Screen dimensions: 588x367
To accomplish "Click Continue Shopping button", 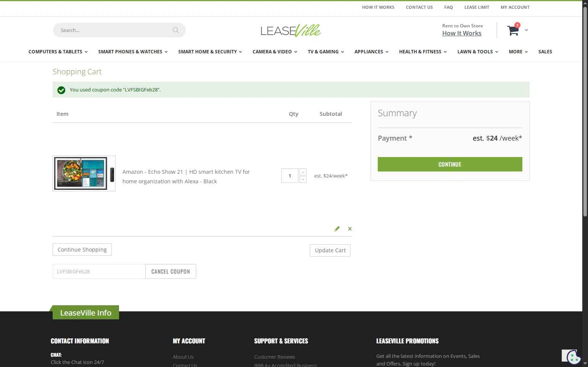I will coord(82,250).
